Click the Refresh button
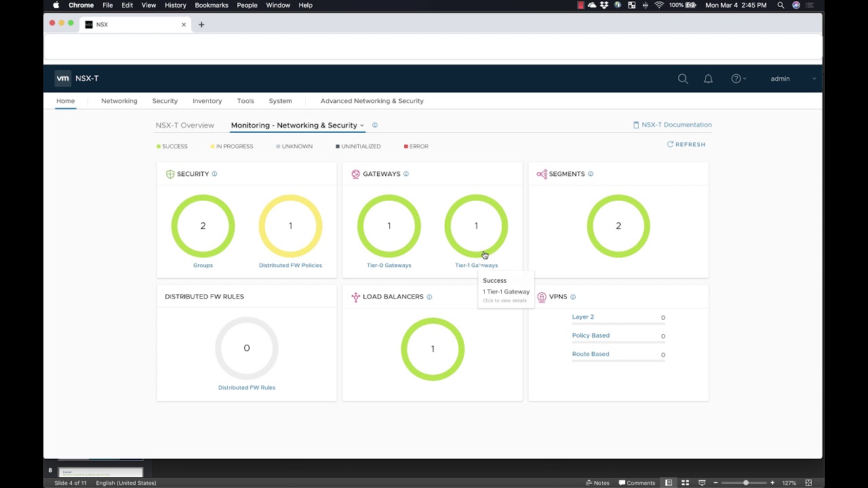This screenshot has height=488, width=868. pos(686,144)
